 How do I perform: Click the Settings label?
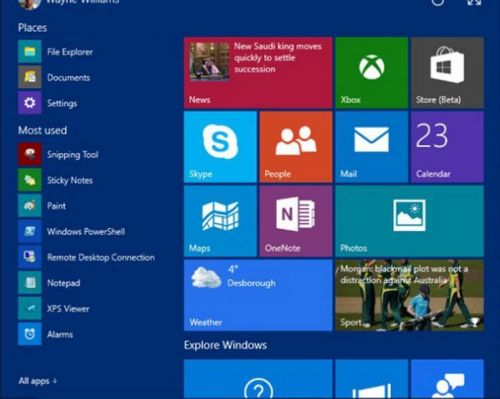(x=62, y=103)
